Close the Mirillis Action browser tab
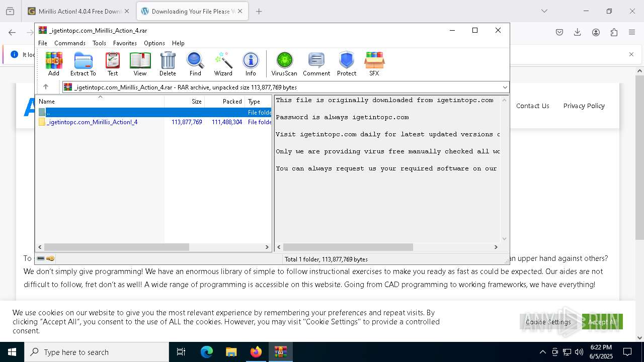Image resolution: width=644 pixels, height=362 pixels. coord(127,11)
